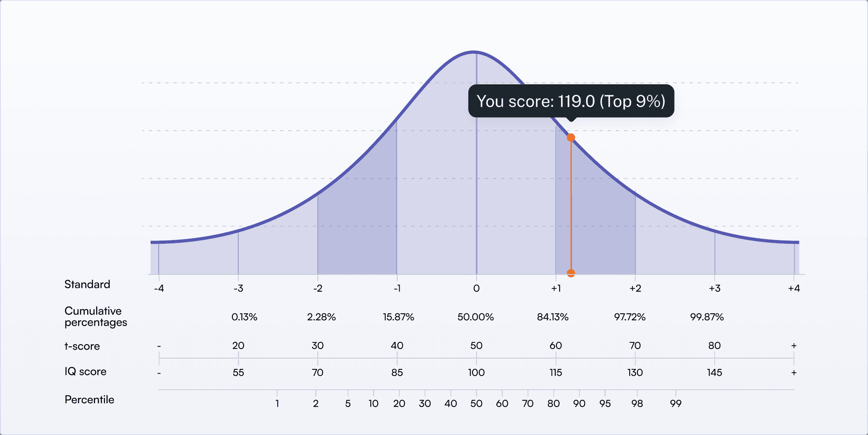868x435 pixels.
Task: Click the IQ score value 130
Action: [635, 373]
